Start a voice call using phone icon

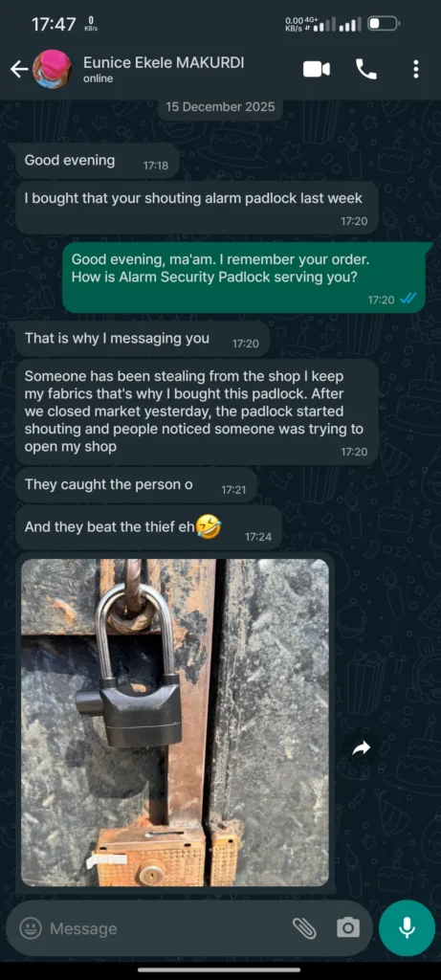366,69
